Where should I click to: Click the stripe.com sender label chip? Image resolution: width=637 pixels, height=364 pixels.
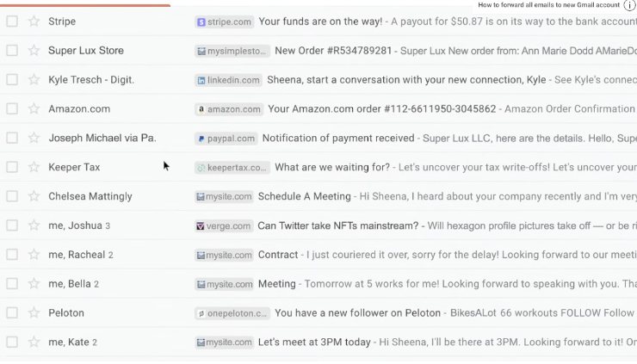(x=225, y=22)
